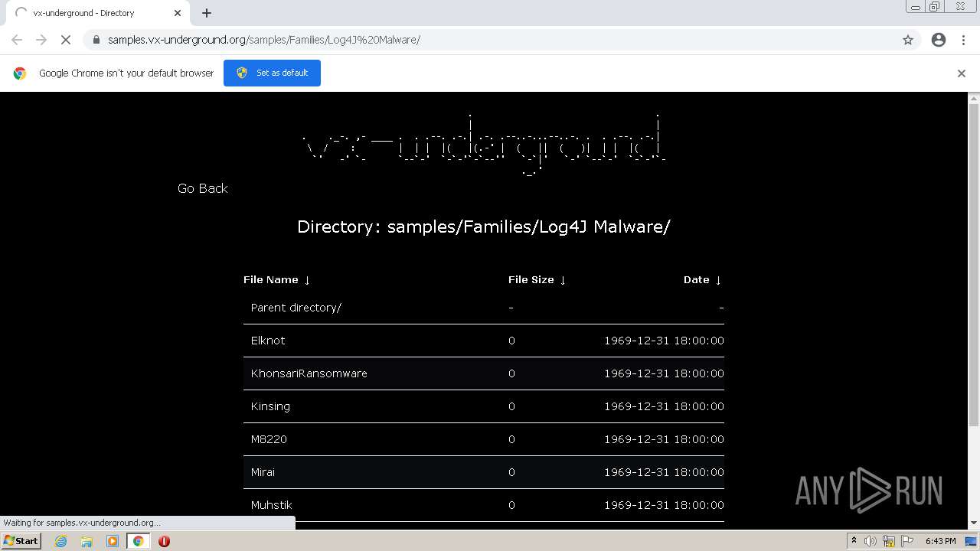Viewport: 980px width, 551px height.
Task: Click the Go Back link
Action: [203, 188]
